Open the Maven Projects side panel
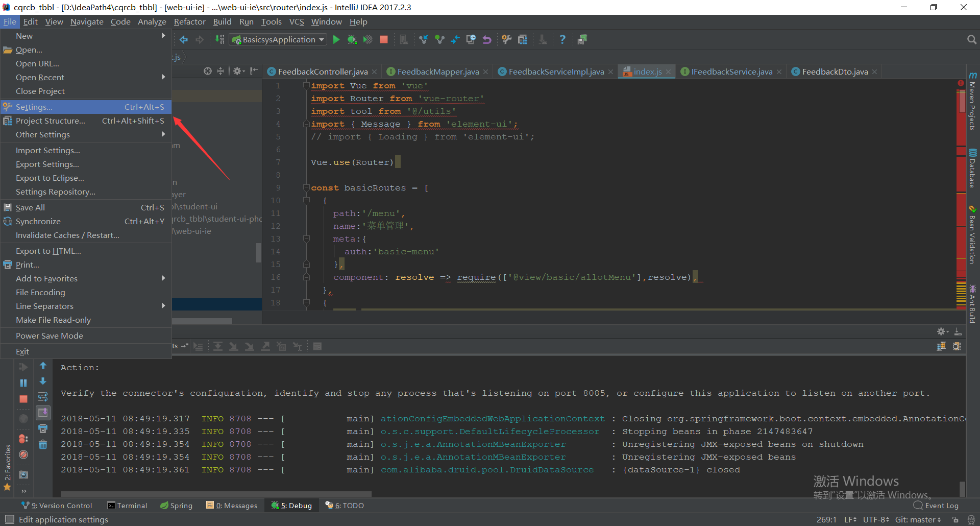Viewport: 980px width, 526px height. (x=972, y=105)
